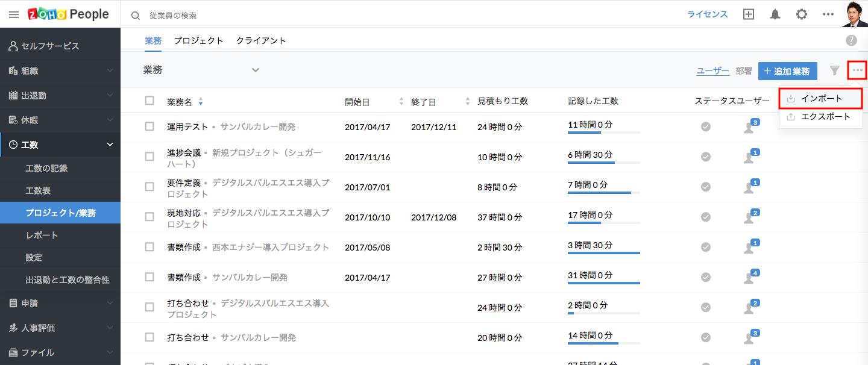Choose インポート from the menu
The height and width of the screenshot is (365, 868).
[821, 98]
